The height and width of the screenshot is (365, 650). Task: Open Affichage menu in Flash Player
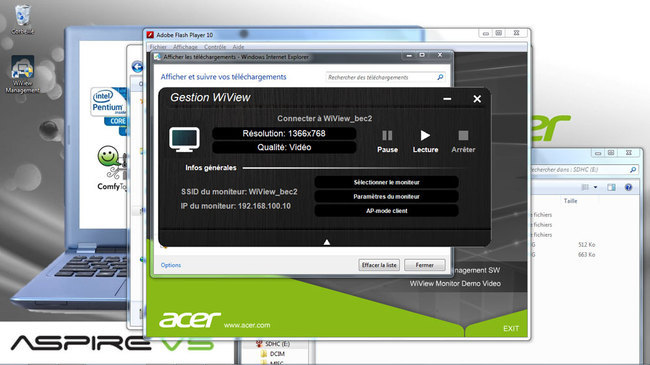coord(185,47)
